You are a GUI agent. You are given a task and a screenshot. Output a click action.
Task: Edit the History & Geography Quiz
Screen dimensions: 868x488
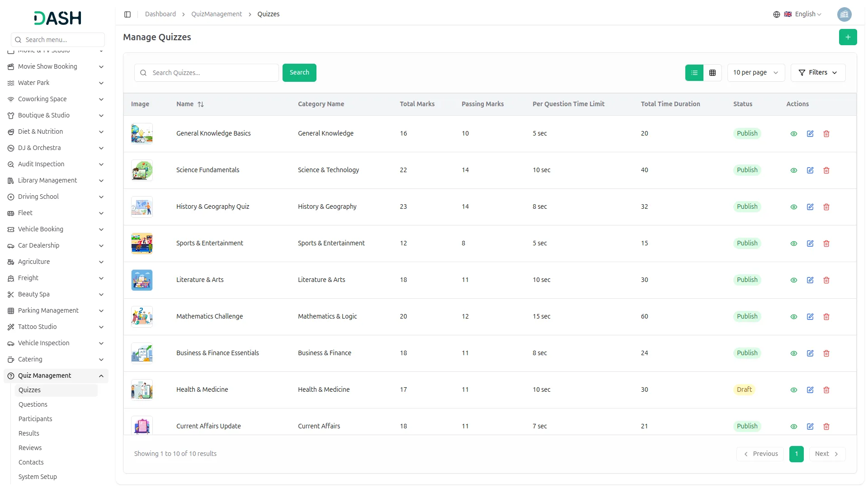click(x=810, y=207)
